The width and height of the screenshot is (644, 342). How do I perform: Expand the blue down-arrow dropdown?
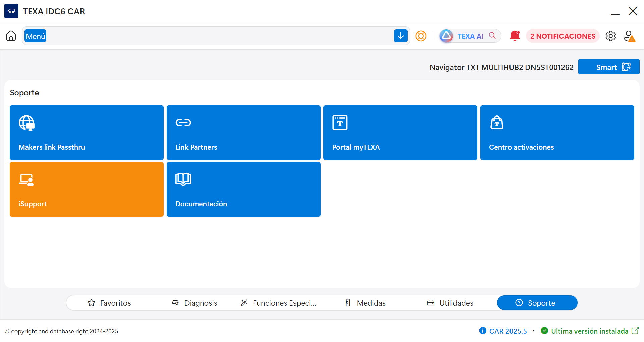(400, 36)
